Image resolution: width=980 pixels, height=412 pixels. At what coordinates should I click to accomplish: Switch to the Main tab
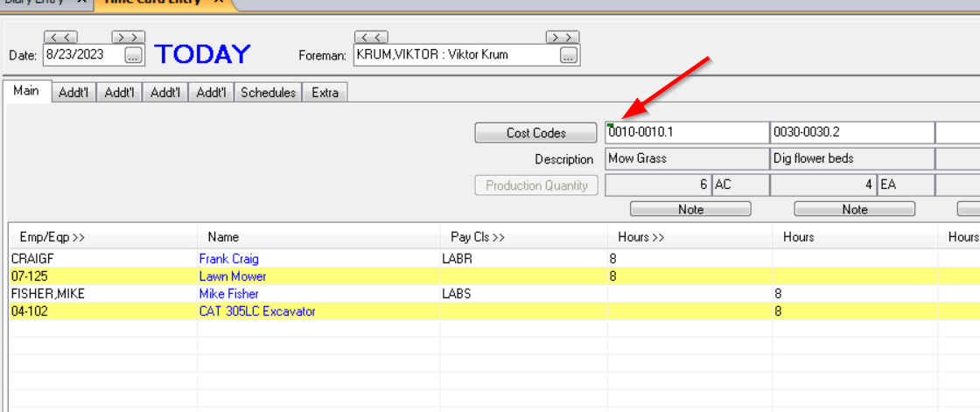(x=26, y=91)
